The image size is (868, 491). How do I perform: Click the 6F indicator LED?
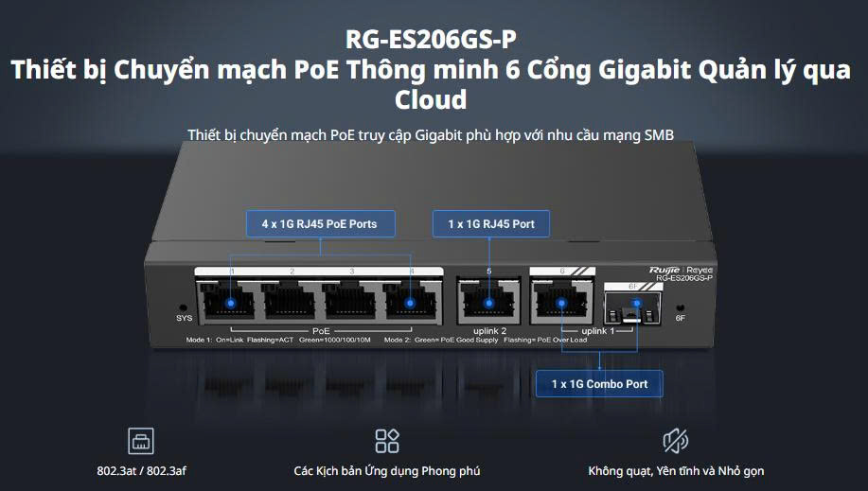tap(681, 307)
